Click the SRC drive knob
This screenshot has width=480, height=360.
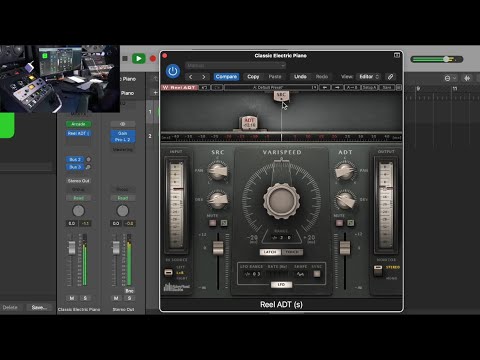click(218, 199)
